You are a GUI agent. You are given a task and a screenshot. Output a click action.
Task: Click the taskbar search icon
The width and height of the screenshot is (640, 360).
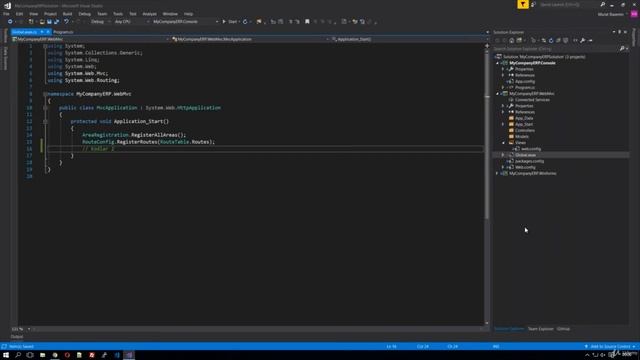coord(18,355)
